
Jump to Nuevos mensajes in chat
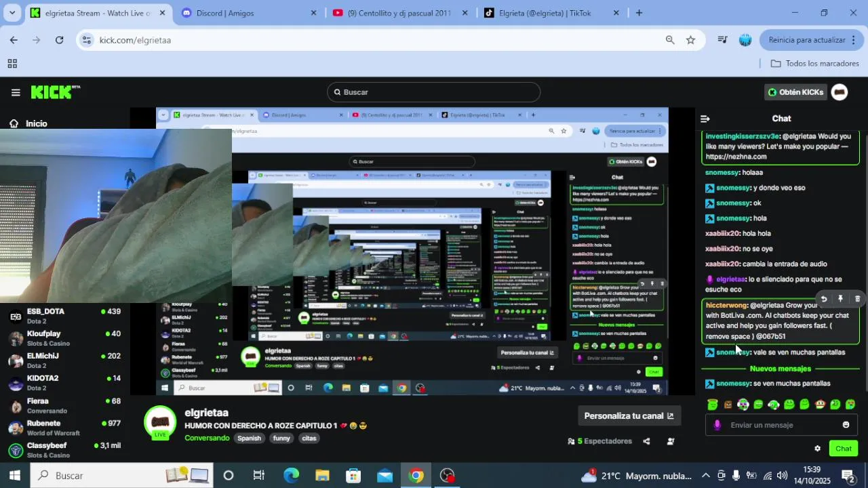point(780,369)
